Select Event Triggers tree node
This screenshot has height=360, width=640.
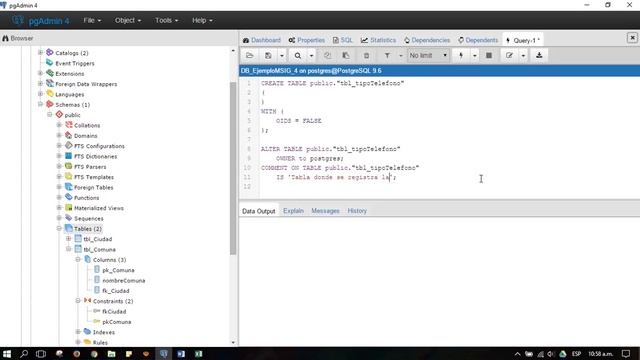click(x=75, y=63)
